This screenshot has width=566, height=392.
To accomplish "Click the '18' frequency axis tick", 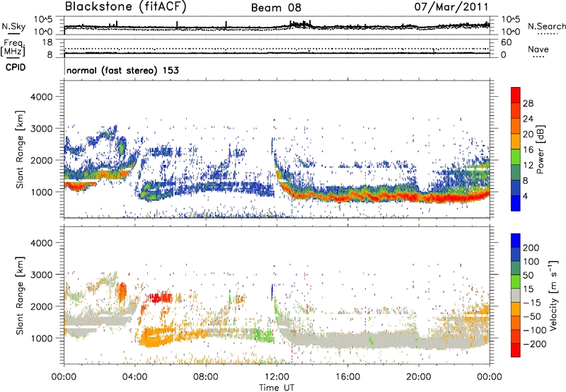I will pyautogui.click(x=47, y=42).
